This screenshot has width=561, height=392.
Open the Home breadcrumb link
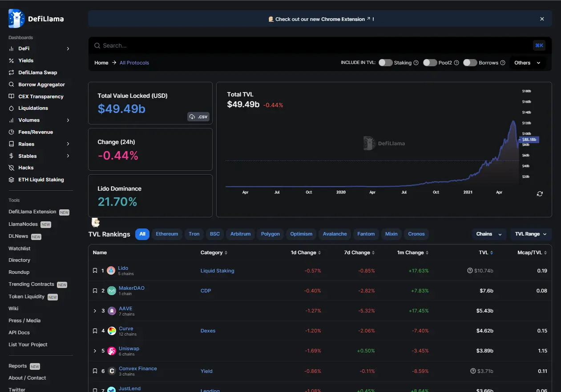pos(101,63)
